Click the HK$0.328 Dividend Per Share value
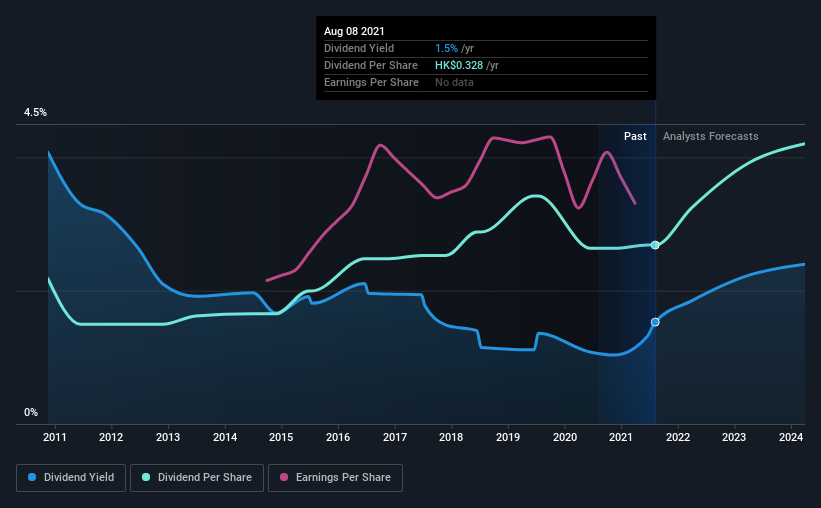 tap(459, 65)
